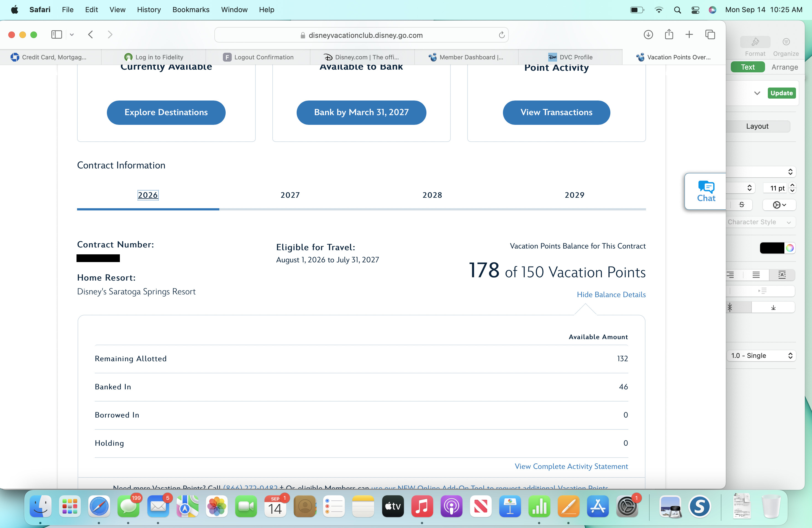Align text to bottom in Pages
Viewport: 812px width, 528px height.
pos(773,308)
